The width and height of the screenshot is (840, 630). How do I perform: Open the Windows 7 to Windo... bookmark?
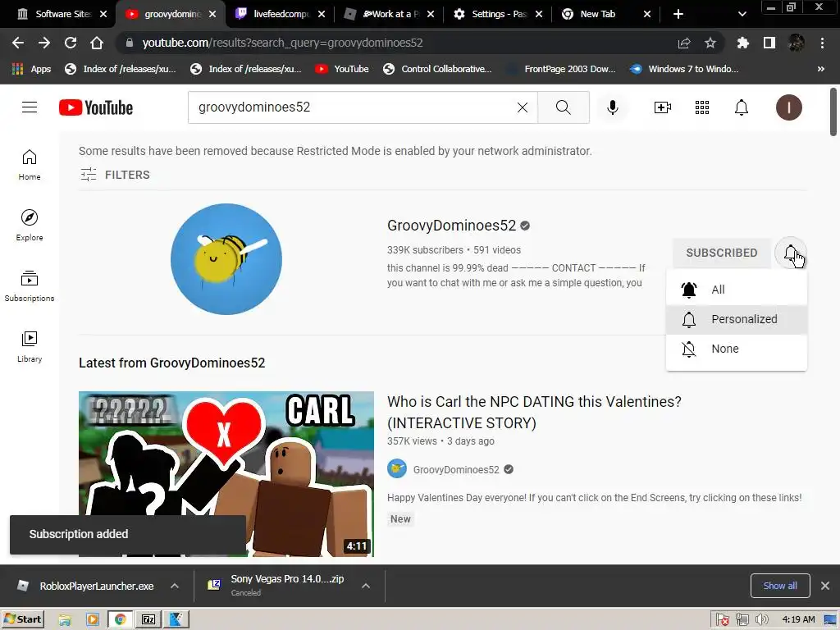pyautogui.click(x=684, y=69)
